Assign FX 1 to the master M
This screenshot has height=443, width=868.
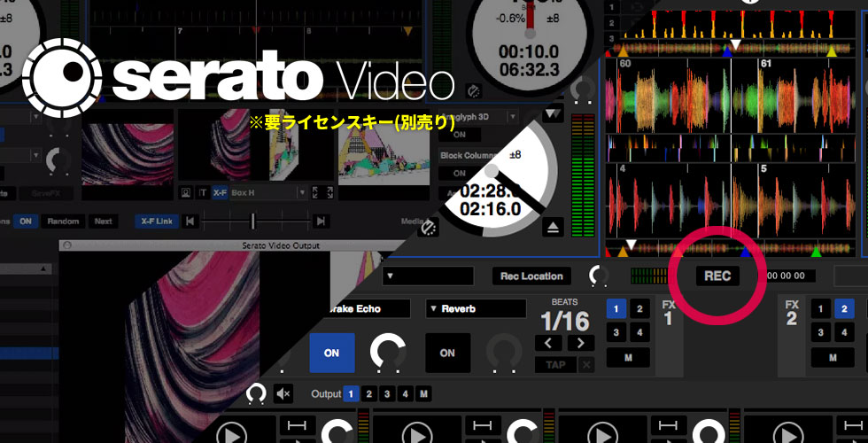click(x=628, y=358)
